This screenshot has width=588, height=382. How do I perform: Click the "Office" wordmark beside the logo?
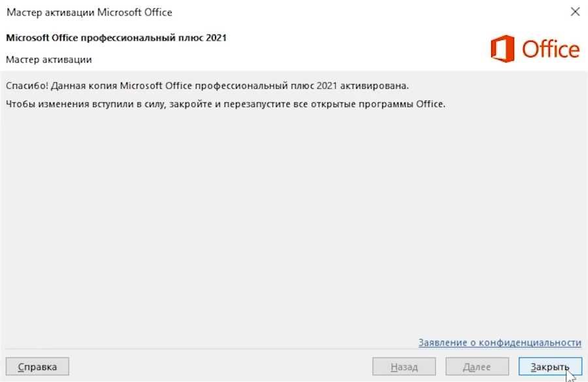coord(550,50)
